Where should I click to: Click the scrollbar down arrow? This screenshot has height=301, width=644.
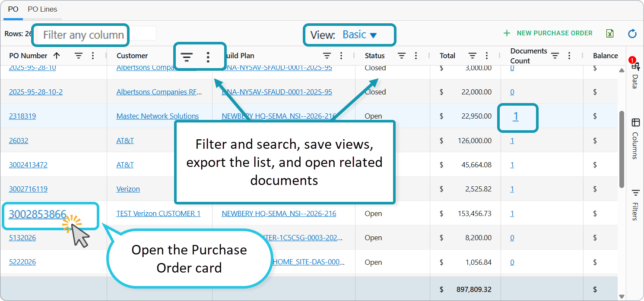point(622,296)
